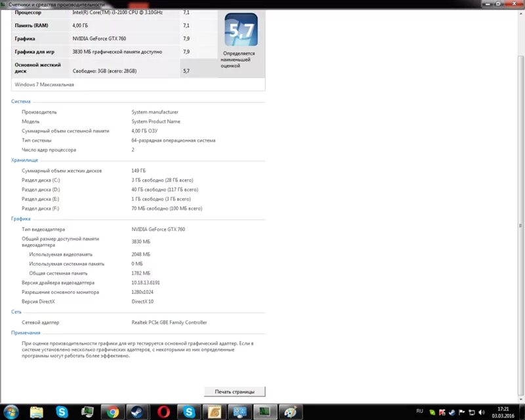Click the 2048 МБ video memory value
This screenshot has height=420, width=525.
(140, 255)
